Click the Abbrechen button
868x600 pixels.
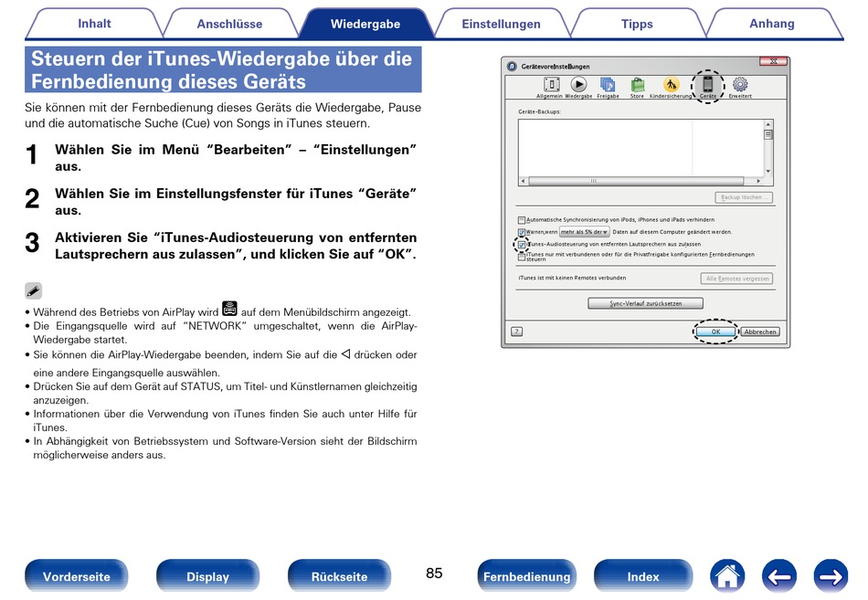760,332
